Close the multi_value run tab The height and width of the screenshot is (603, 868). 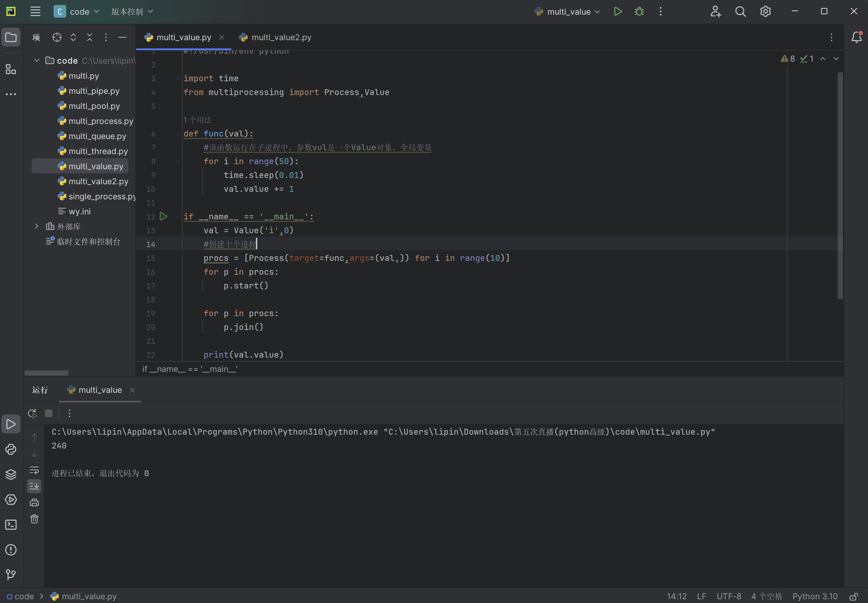tap(132, 390)
